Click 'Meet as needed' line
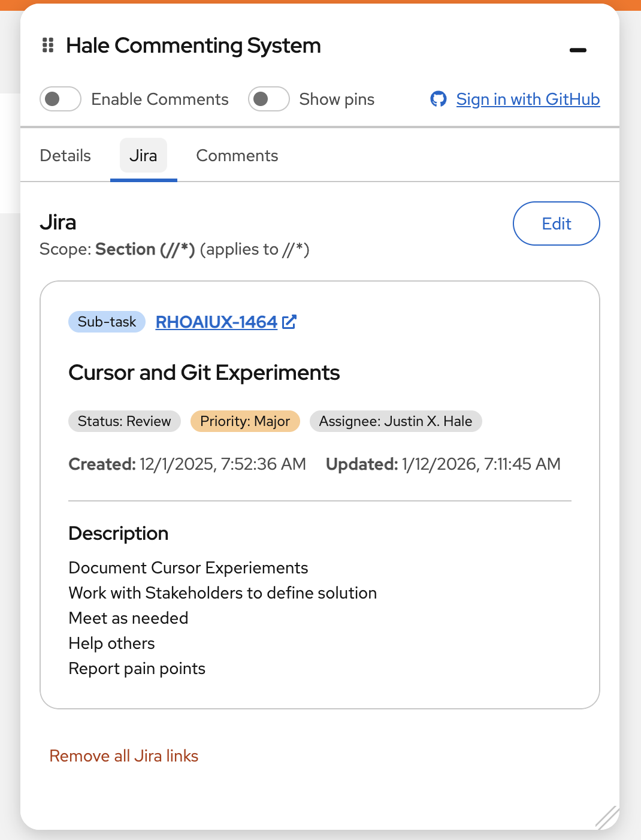641x840 pixels. point(129,618)
